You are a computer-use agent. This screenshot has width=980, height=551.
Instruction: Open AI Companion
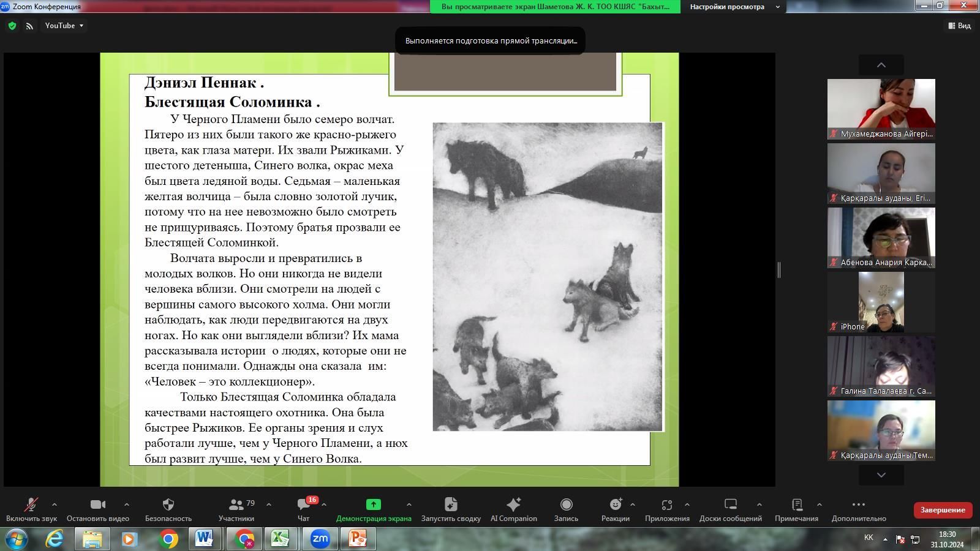point(513,504)
